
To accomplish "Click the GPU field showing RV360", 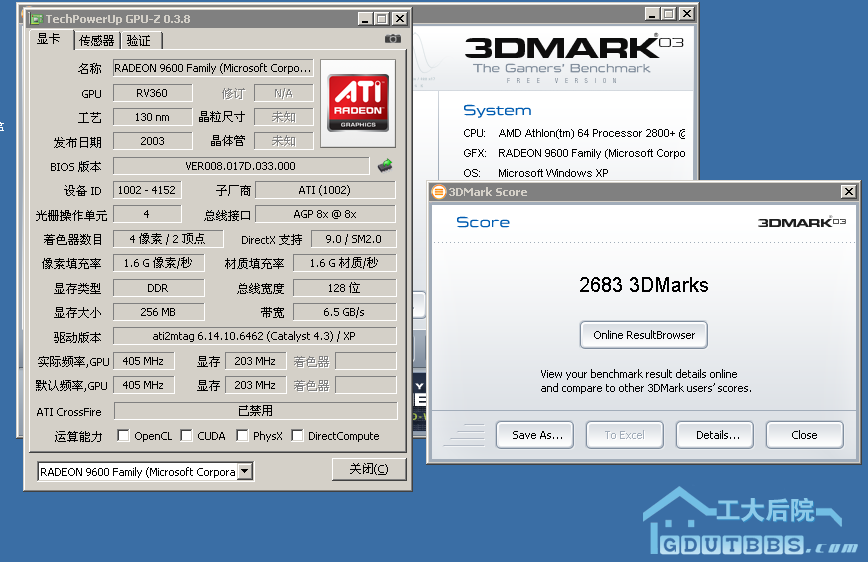I will tap(152, 93).
